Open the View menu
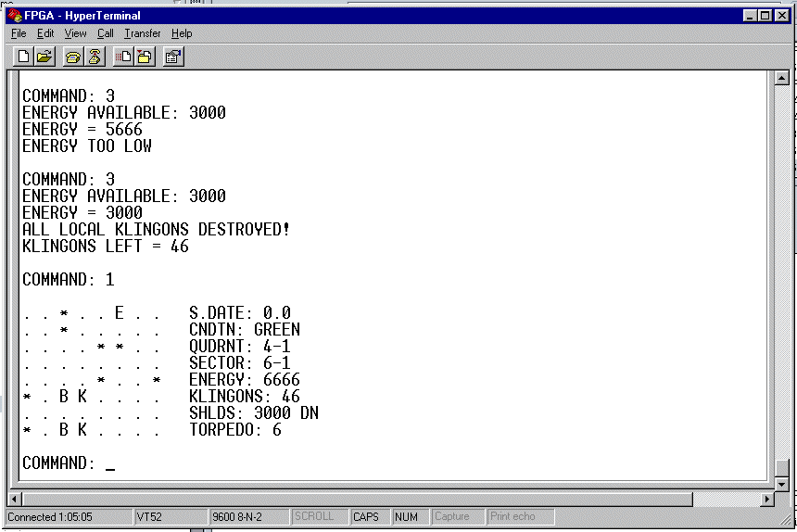Image resolution: width=797 pixels, height=532 pixels. (x=75, y=33)
